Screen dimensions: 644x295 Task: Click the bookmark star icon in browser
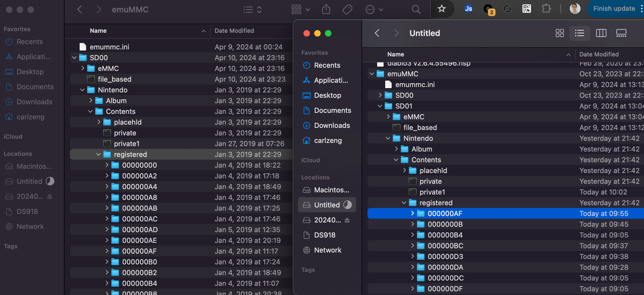441,9
